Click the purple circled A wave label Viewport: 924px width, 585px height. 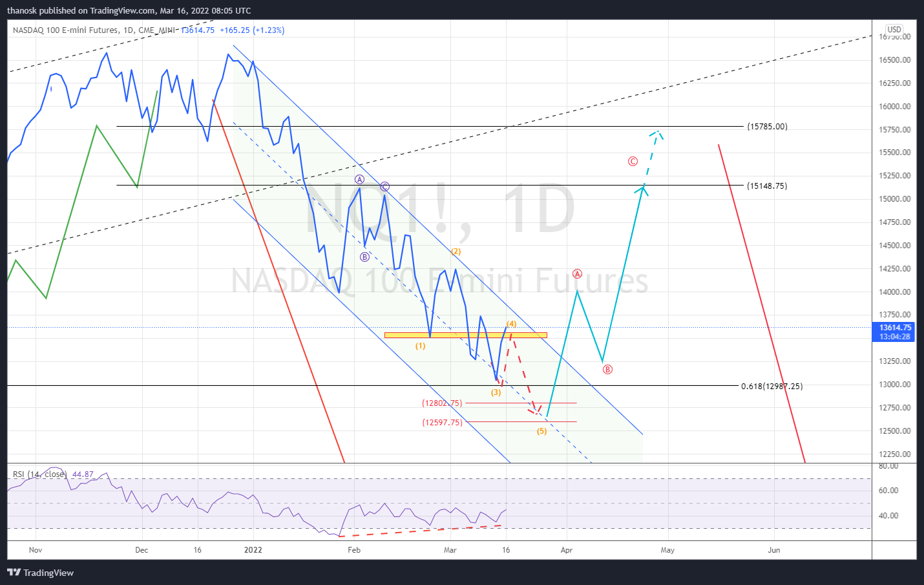point(360,180)
